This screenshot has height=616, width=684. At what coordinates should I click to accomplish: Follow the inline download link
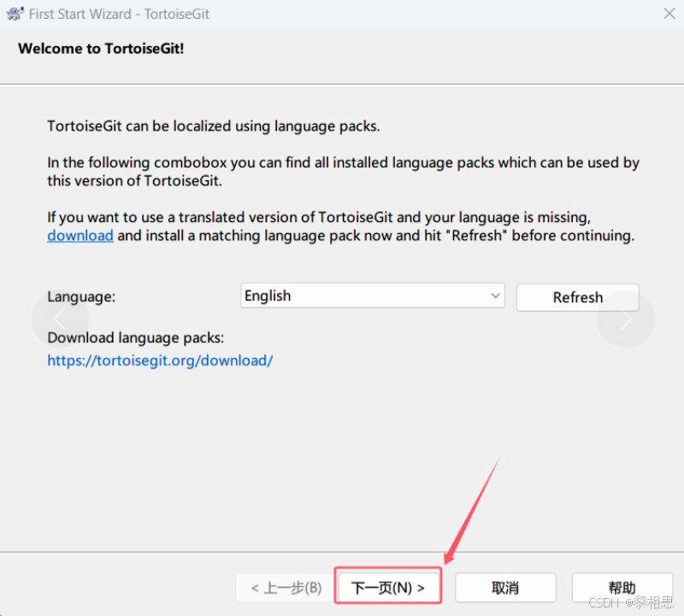point(80,236)
